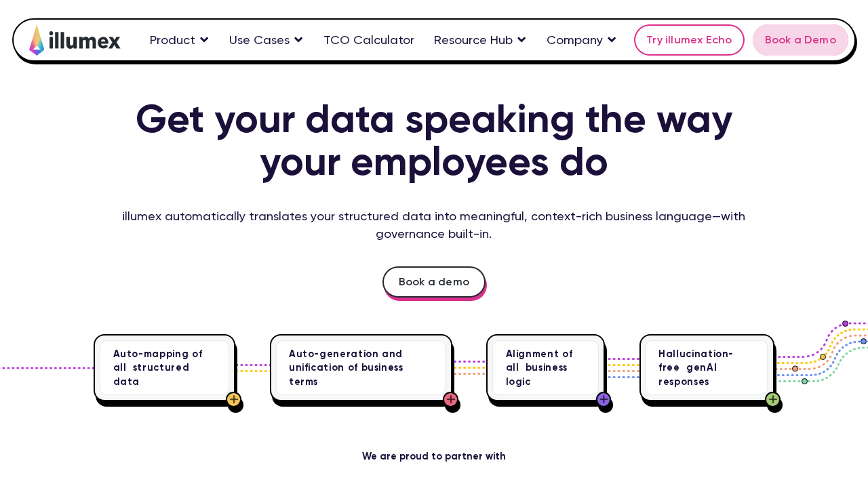Open the Resource Hub dropdown
Image resolution: width=868 pixels, height=488 pixels.
tap(473, 40)
